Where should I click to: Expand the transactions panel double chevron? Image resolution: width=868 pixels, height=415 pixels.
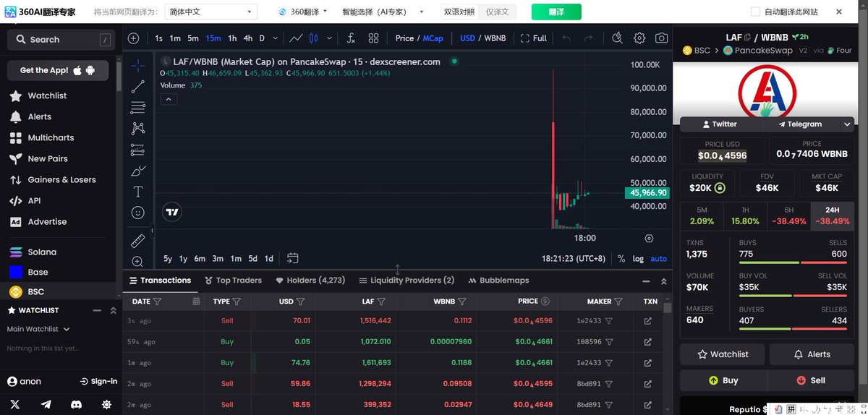(664, 281)
